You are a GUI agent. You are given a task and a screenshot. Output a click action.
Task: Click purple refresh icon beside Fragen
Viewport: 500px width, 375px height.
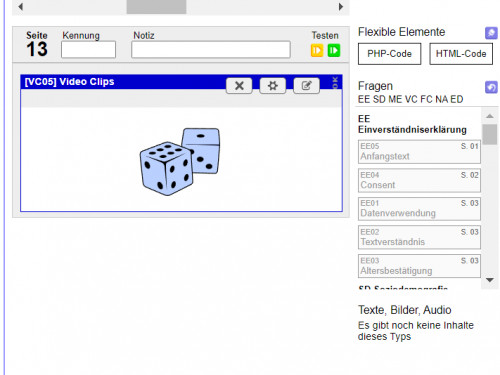tap(491, 87)
